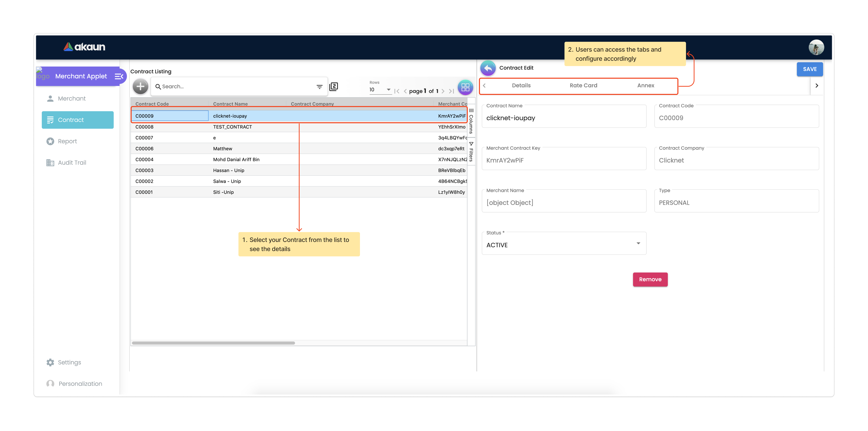Click the add new contract plus icon
This screenshot has height=431, width=868.
point(140,87)
